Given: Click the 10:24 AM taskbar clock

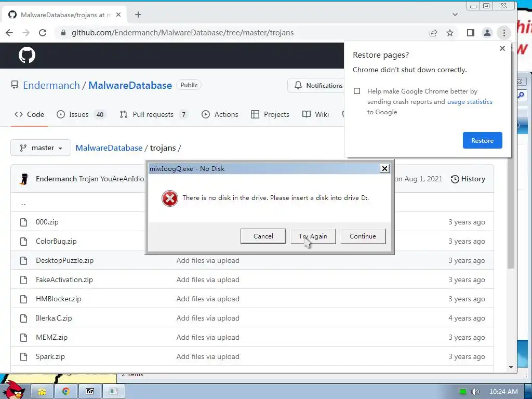Looking at the screenshot, I should [503, 392].
